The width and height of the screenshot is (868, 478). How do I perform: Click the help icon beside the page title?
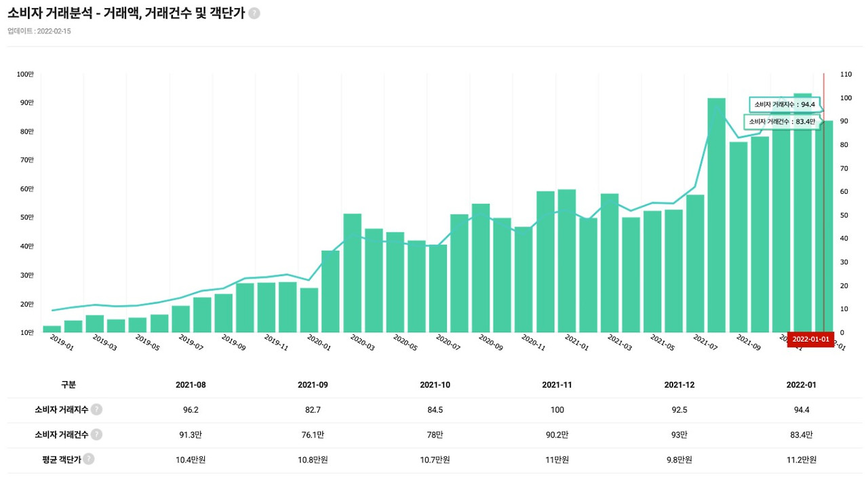pyautogui.click(x=254, y=13)
